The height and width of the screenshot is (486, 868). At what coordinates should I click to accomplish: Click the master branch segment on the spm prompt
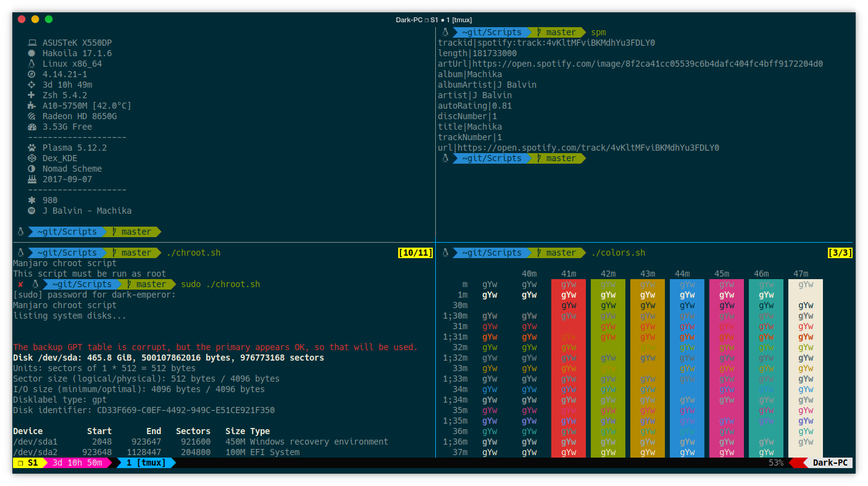click(x=556, y=33)
